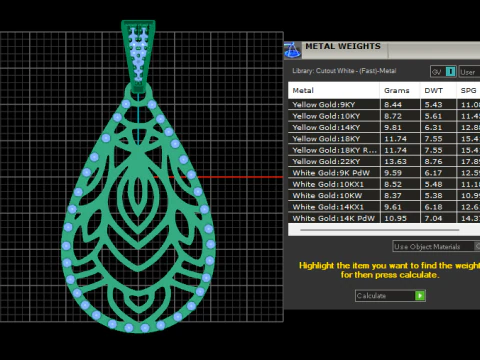Click the 6.17 DWT value
The image size is (480, 360).
[433, 173]
